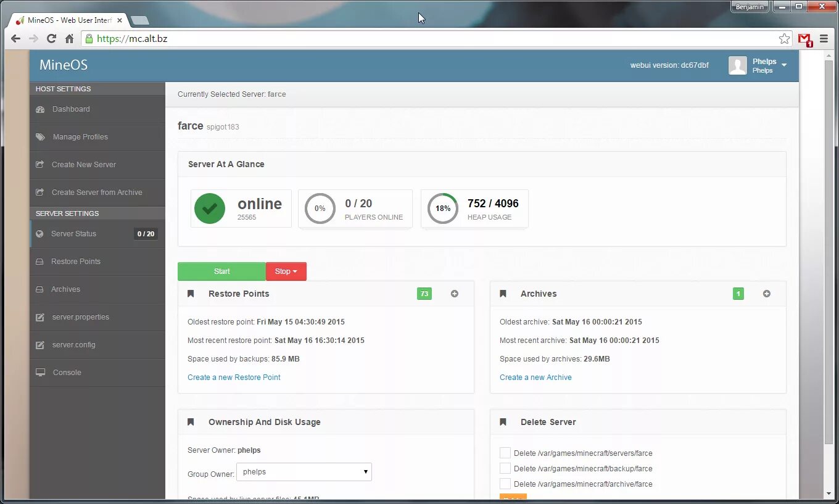839x504 pixels.
Task: Switch to the MineOS browser tab
Action: tap(69, 20)
